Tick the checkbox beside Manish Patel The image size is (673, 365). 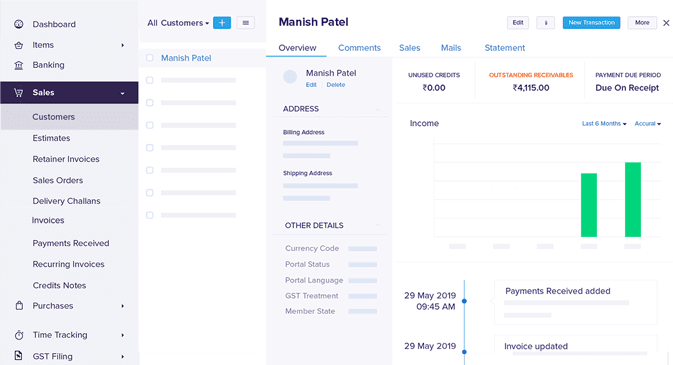149,58
